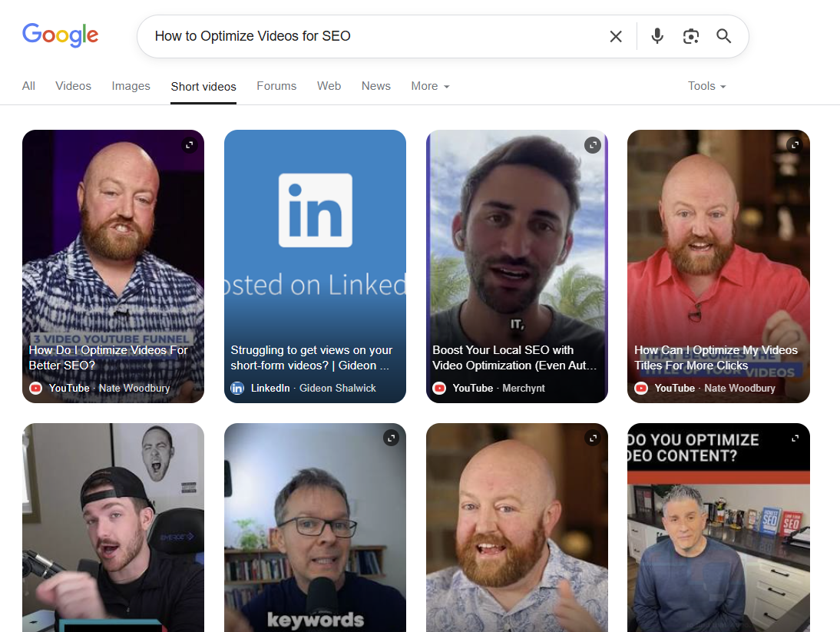840x632 pixels.
Task: Open 'How Do I Optimize Videos For Better SEO?' title
Action: 108,357
